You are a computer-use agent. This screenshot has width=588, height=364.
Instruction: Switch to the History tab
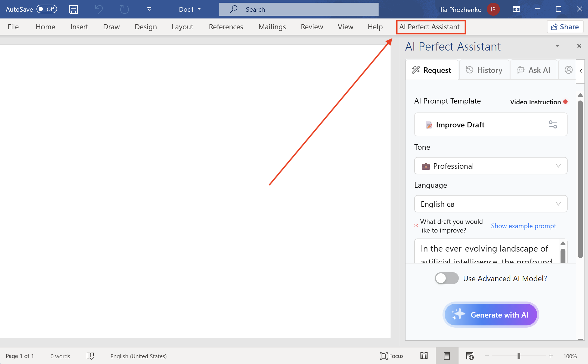click(484, 70)
